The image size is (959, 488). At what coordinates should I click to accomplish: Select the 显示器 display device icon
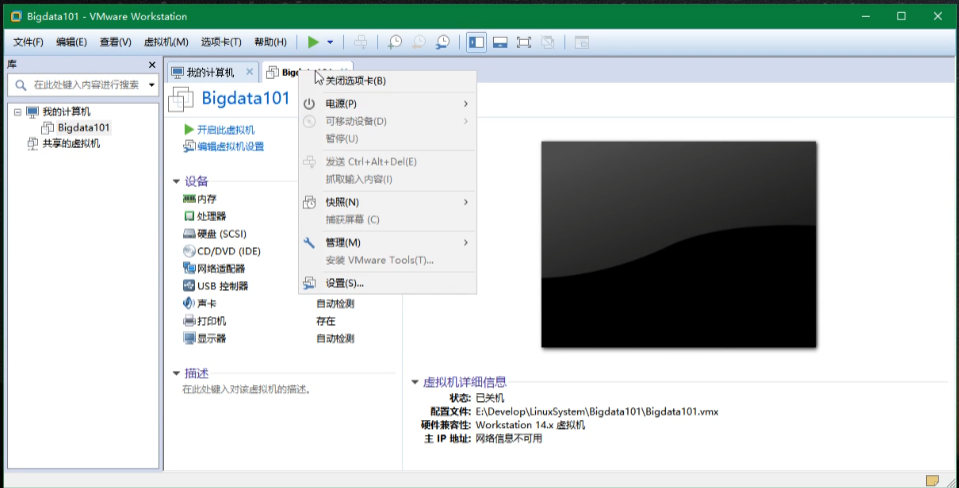[x=189, y=338]
